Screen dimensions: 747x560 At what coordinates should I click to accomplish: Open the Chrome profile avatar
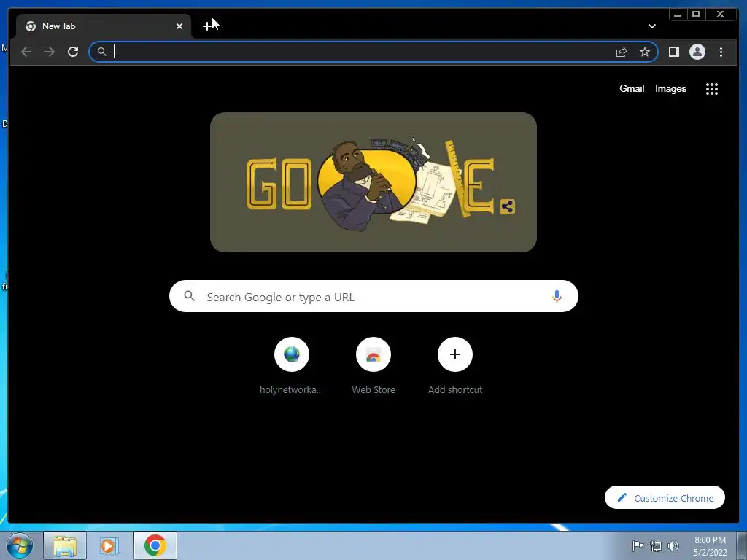(x=697, y=52)
